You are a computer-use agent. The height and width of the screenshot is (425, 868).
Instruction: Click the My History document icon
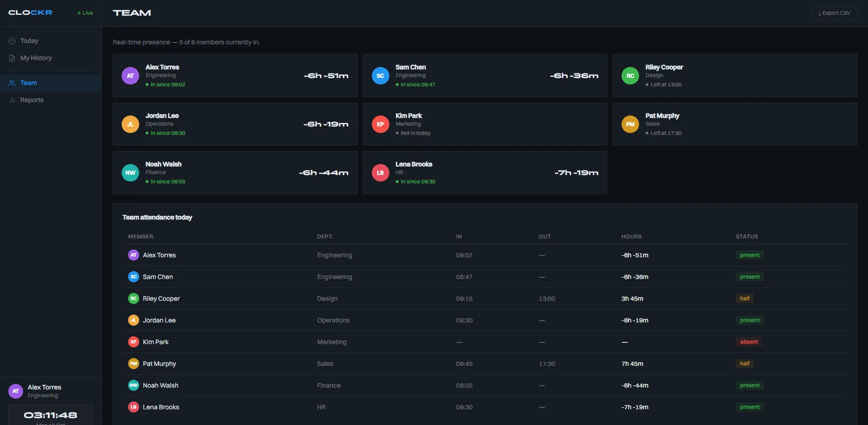(12, 58)
